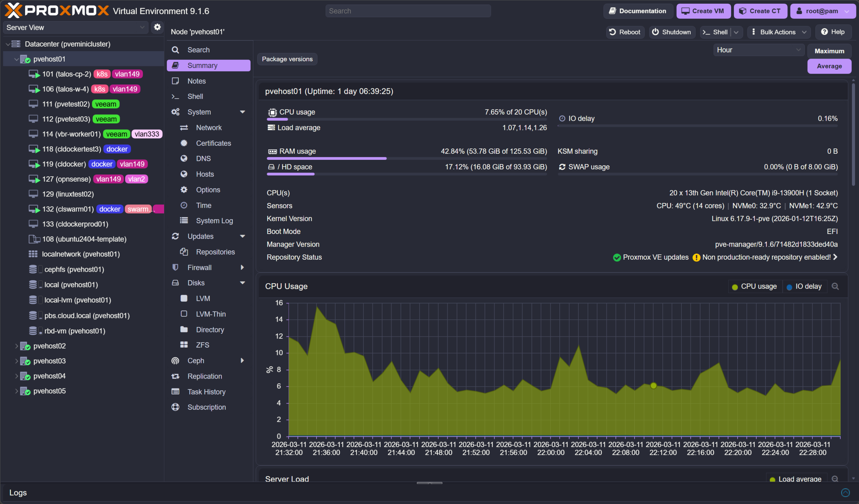Expand the pvehost02 node tree
The height and width of the screenshot is (504, 859).
(16, 346)
